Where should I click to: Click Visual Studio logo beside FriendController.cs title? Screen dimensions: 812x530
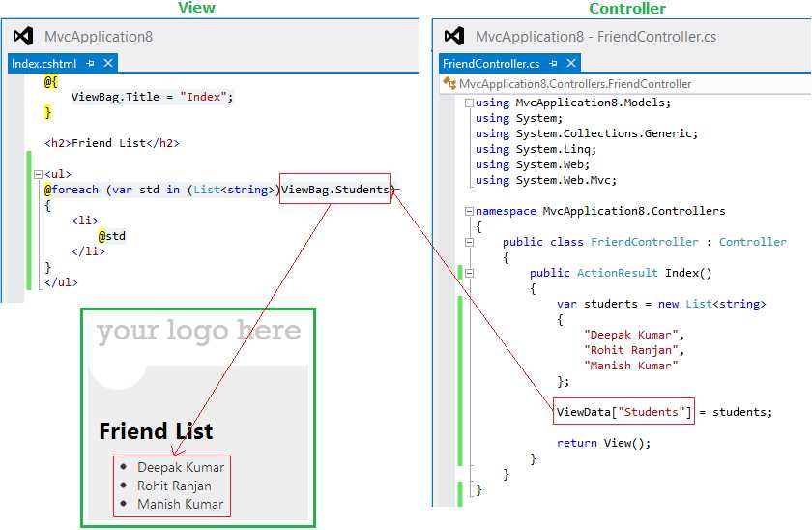click(454, 36)
